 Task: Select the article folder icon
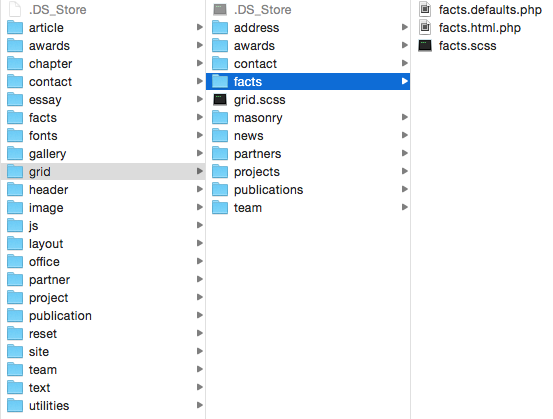click(15, 28)
